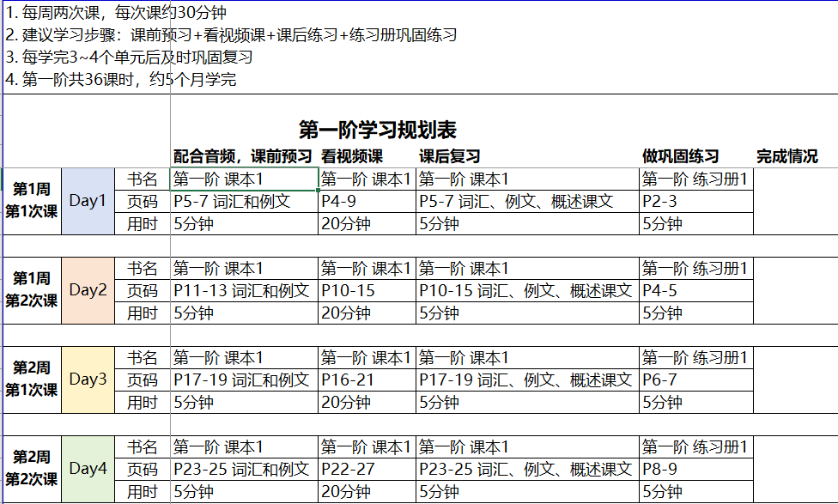Select cell P17-19 词汇、例文、概述课文
Image resolution: width=838 pixels, height=504 pixels.
click(x=527, y=380)
